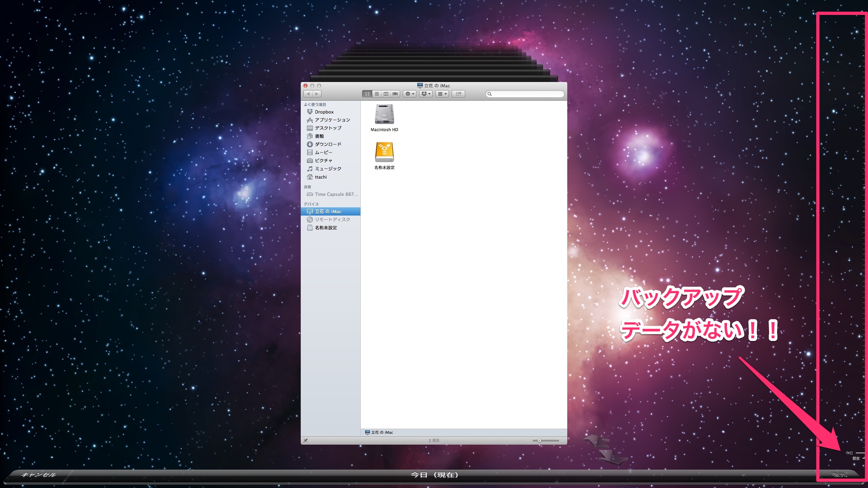Switch Finder to column view
868x488 pixels.
(386, 94)
